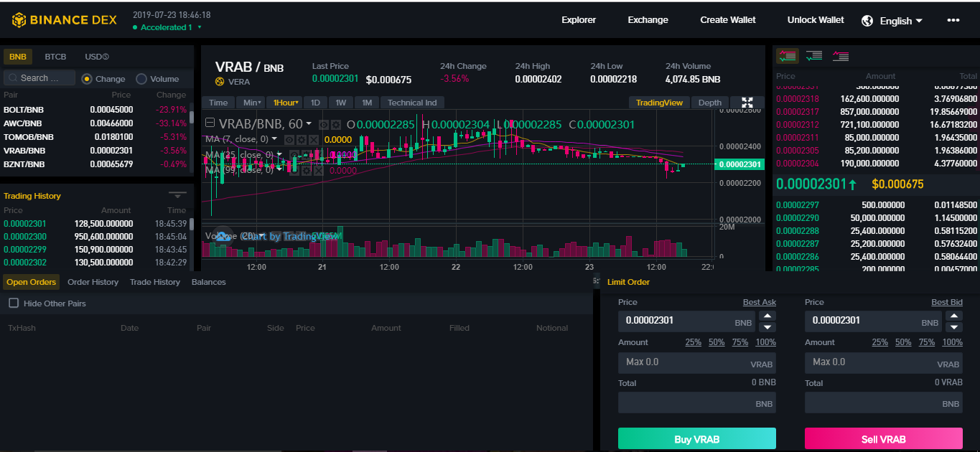Screen dimensions: 980x452
Task: Open settings gear for MA 99 indicator
Action: pyautogui.click(x=307, y=171)
